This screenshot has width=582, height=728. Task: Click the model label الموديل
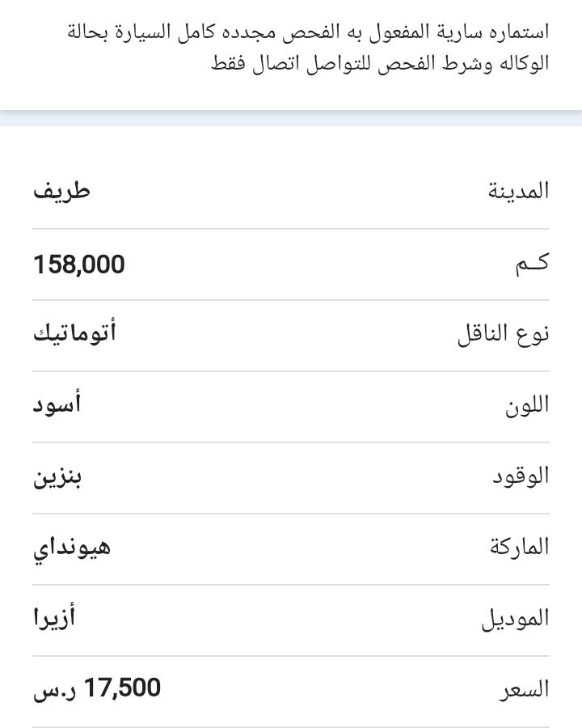coord(515,619)
